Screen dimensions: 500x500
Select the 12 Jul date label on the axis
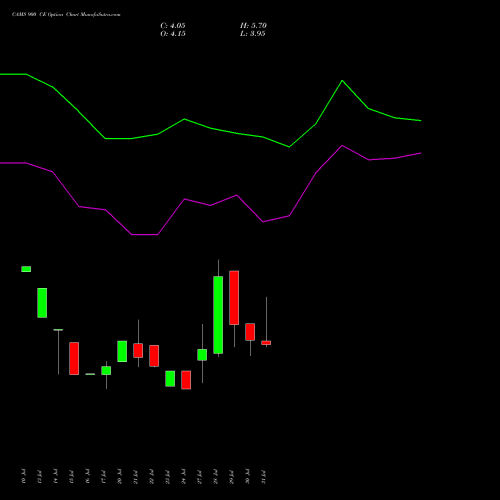pos(39,477)
